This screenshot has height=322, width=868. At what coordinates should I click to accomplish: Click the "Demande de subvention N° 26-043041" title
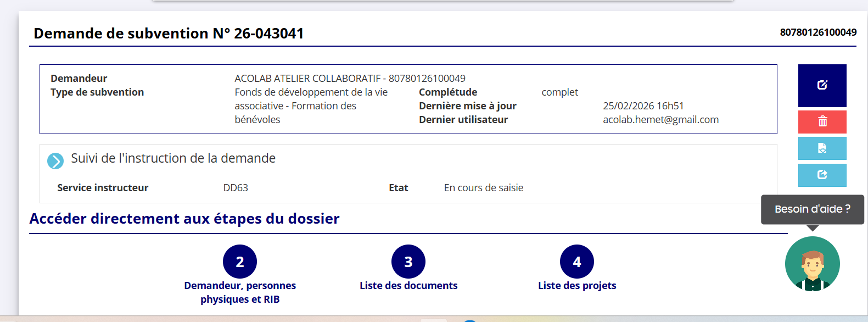click(x=169, y=34)
